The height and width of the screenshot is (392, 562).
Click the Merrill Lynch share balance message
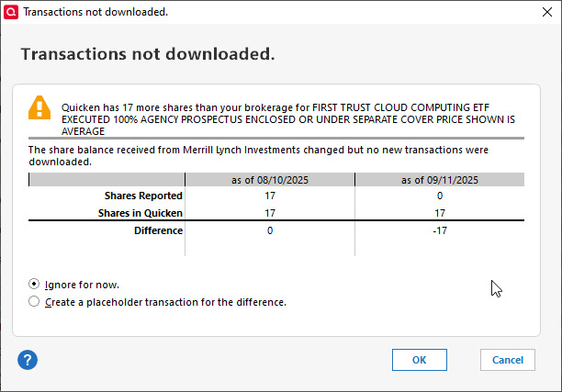pyautogui.click(x=257, y=155)
